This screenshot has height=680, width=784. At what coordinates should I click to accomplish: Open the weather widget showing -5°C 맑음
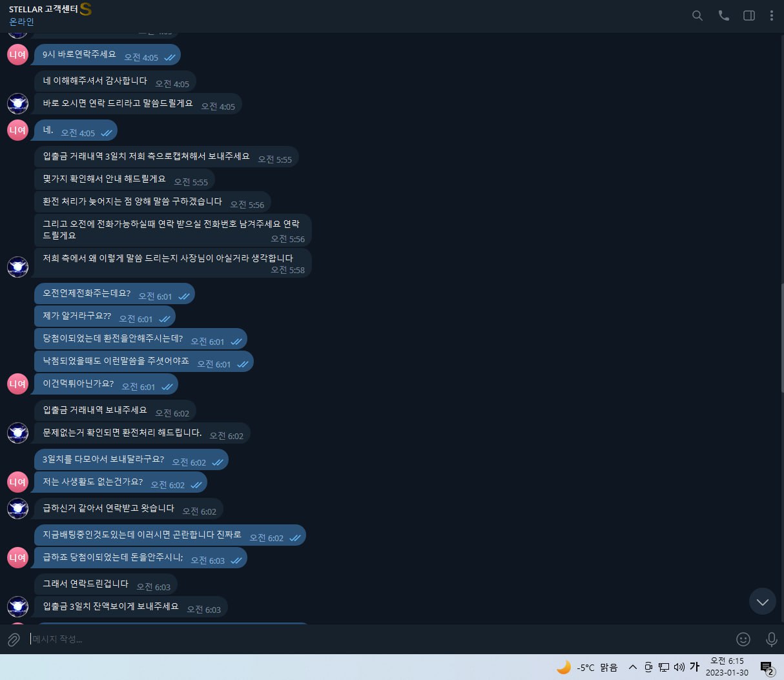(x=587, y=667)
